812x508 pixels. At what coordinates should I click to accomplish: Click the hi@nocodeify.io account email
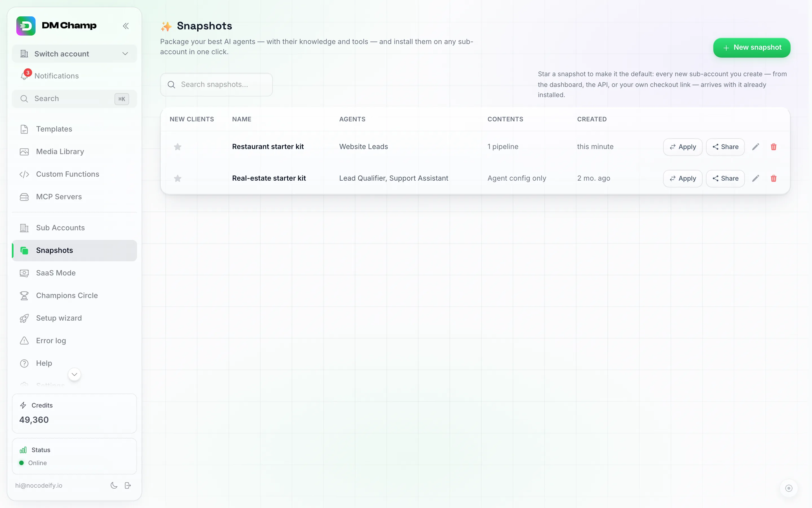39,485
